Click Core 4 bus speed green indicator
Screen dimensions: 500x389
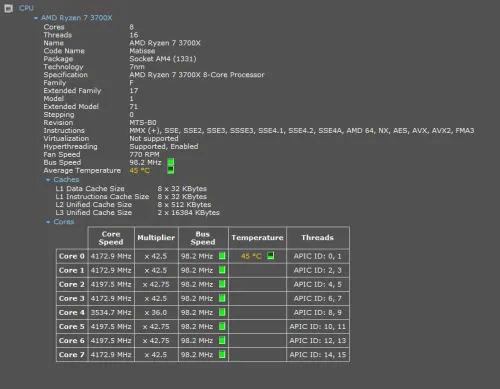pyautogui.click(x=222, y=312)
